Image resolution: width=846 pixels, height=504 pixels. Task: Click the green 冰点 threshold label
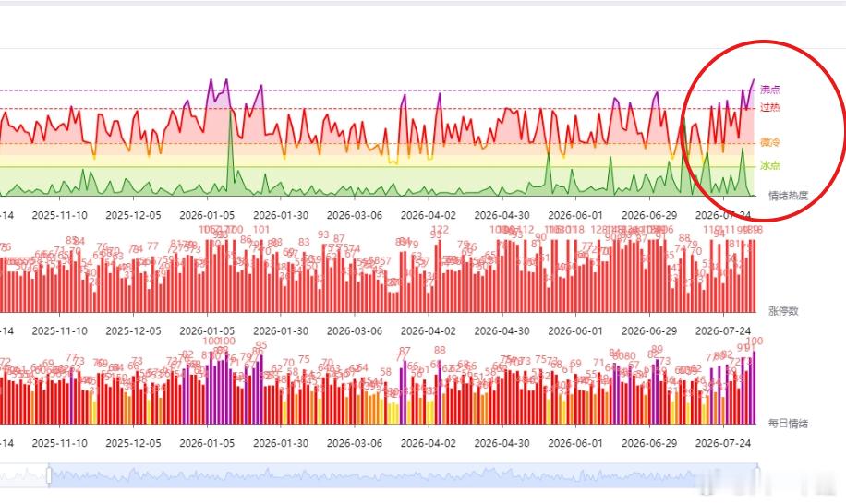pyautogui.click(x=770, y=165)
